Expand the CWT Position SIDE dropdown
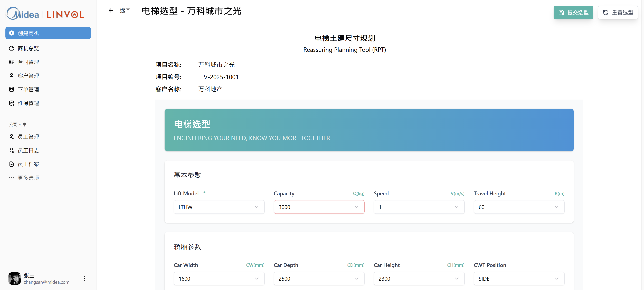 [519, 279]
